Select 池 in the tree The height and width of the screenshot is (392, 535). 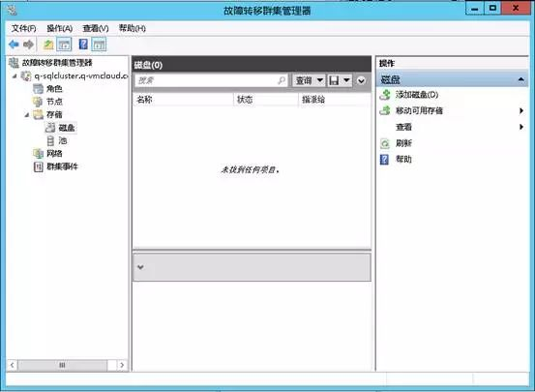(63, 140)
